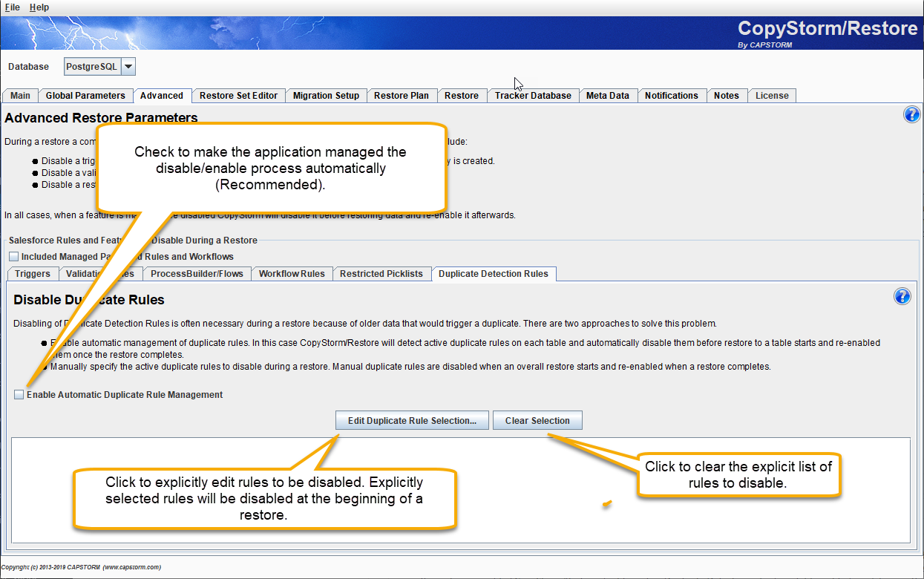Switch to the Main tab
Viewport: 924px width, 579px height.
point(20,96)
